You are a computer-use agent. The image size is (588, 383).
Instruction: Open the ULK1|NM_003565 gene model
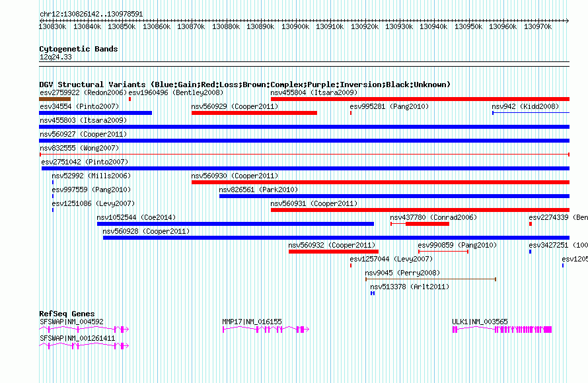pyautogui.click(x=502, y=330)
